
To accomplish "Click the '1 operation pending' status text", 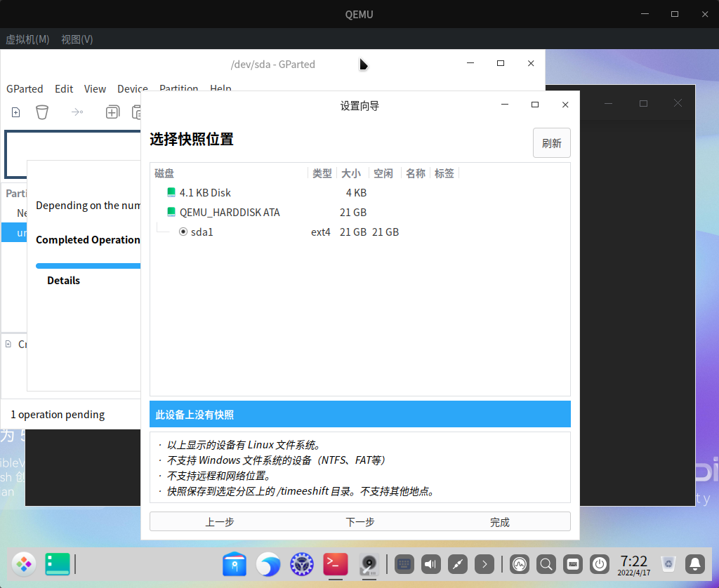I will [x=58, y=414].
